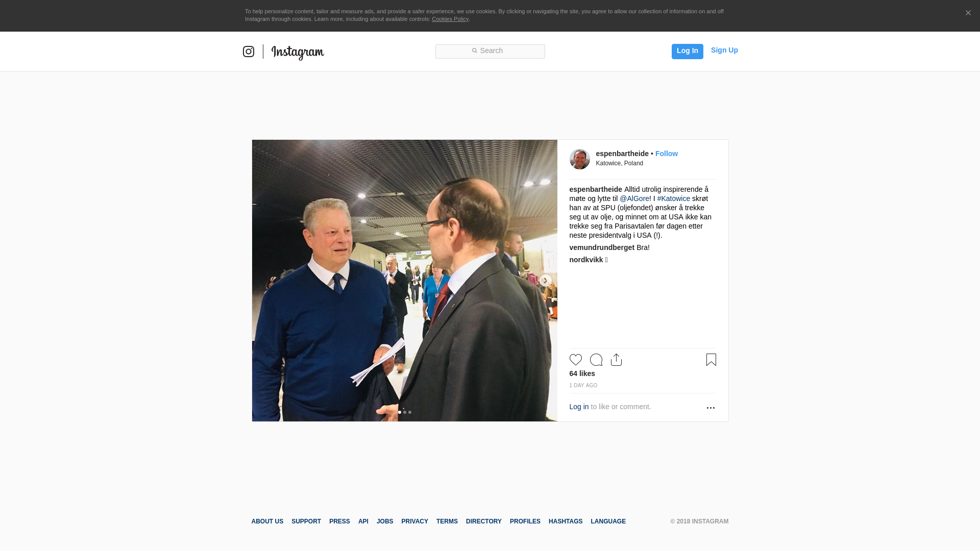This screenshot has width=980, height=551.
Task: Focus the Search input field
Action: click(490, 52)
